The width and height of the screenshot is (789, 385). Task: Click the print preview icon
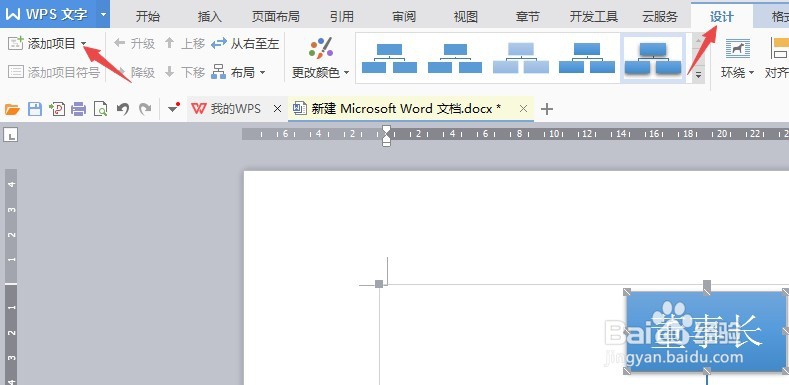[x=101, y=109]
